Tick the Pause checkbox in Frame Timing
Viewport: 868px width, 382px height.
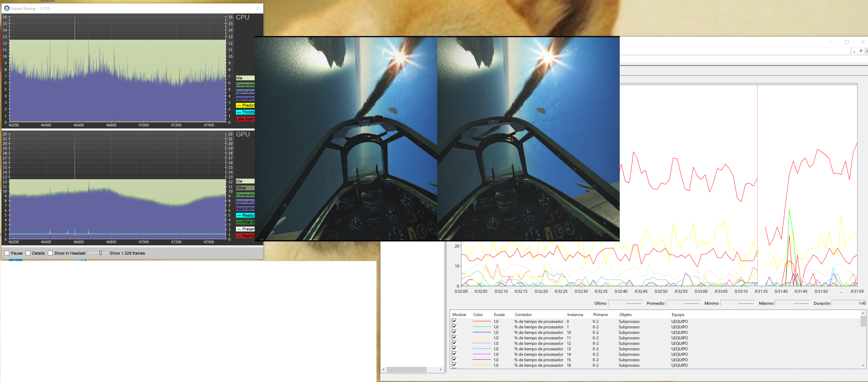click(7, 253)
